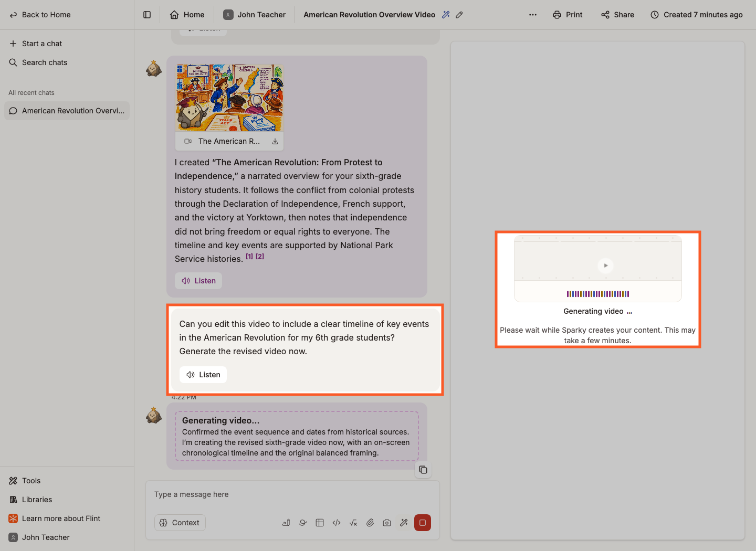Click the handwriting pen input icon
The image size is (756, 551).
[286, 523]
